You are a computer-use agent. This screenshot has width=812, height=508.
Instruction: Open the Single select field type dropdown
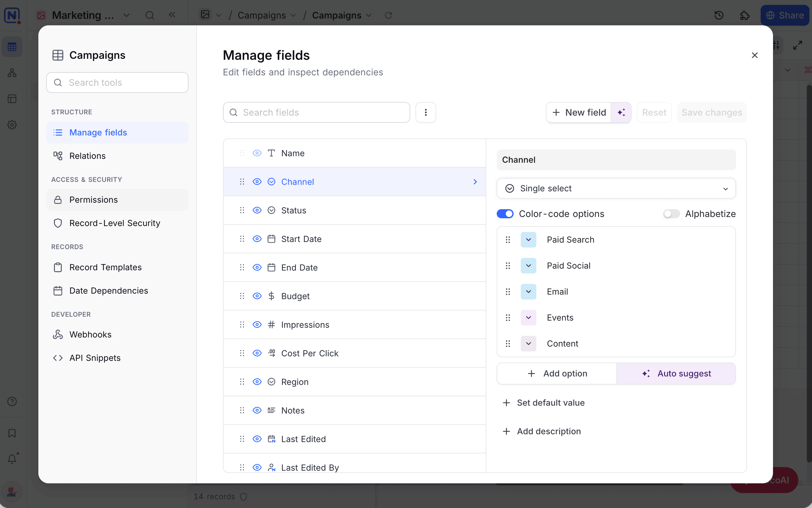click(616, 188)
